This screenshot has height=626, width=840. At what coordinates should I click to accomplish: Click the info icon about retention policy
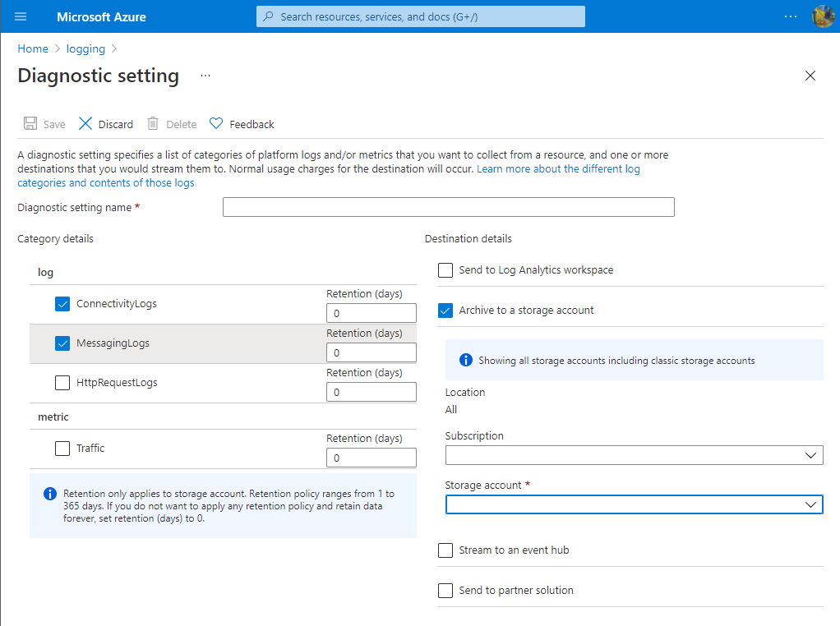click(x=49, y=493)
